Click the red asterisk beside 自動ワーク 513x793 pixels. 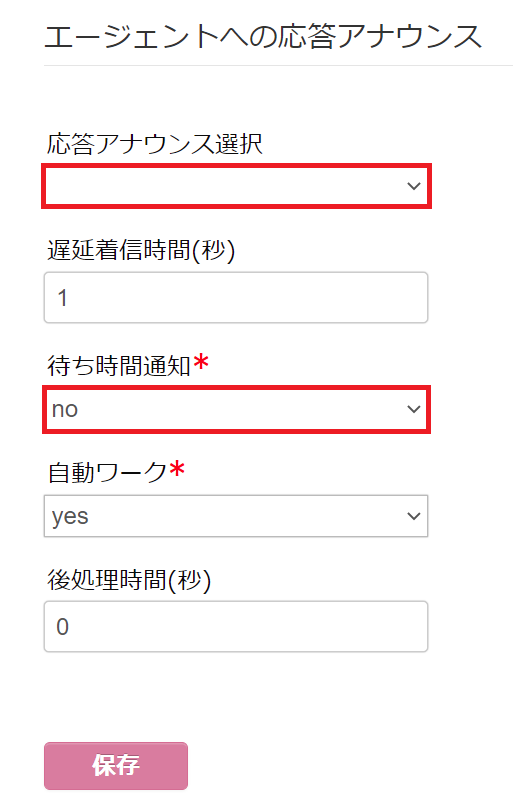coord(177,469)
